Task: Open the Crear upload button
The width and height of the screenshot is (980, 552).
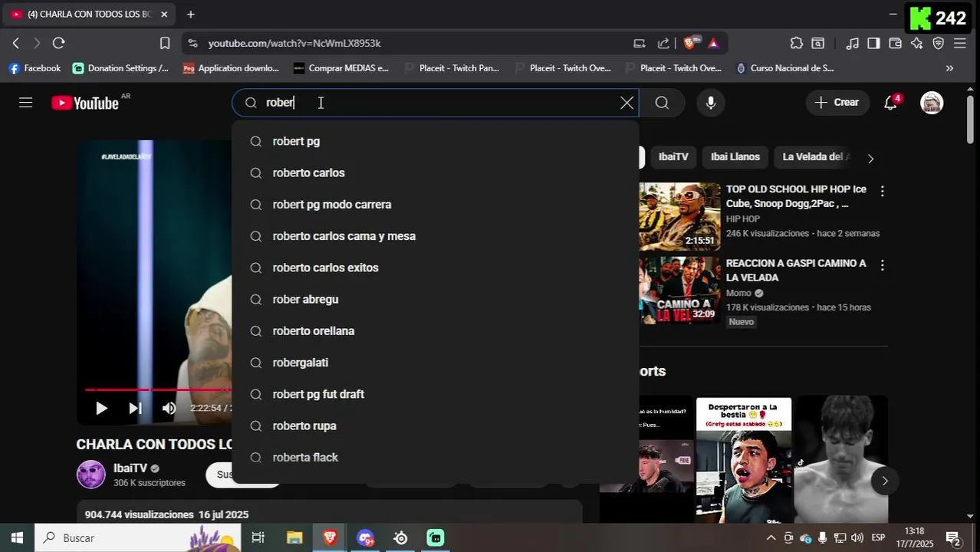Action: point(837,103)
